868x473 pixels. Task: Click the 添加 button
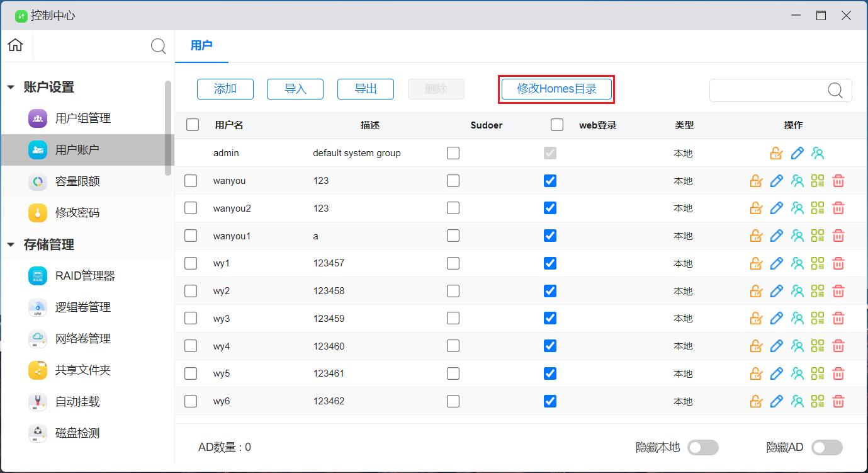click(x=225, y=89)
